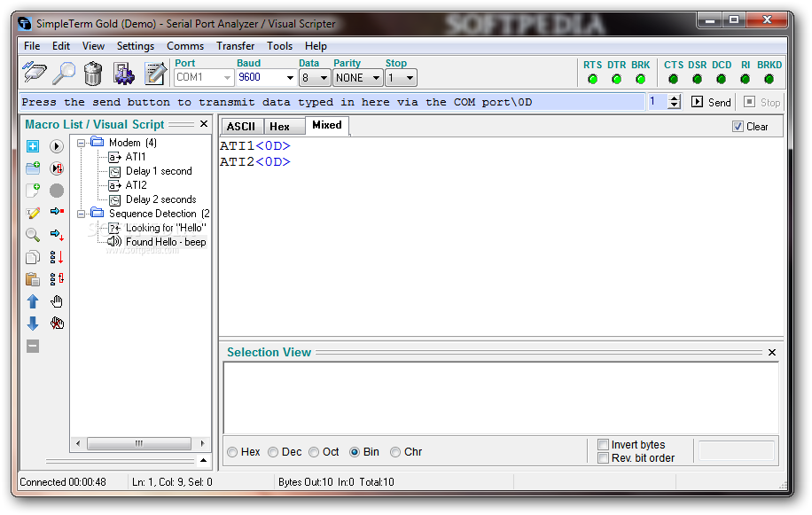This screenshot has width=812, height=515.
Task: Move item up with blue up arrow
Action: [x=33, y=301]
